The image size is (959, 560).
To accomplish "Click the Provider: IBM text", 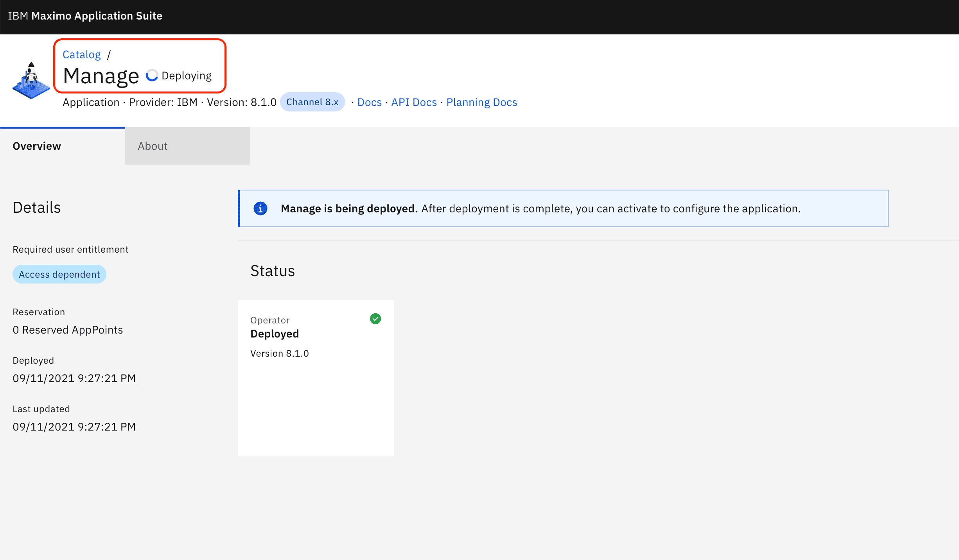I will click(163, 102).
